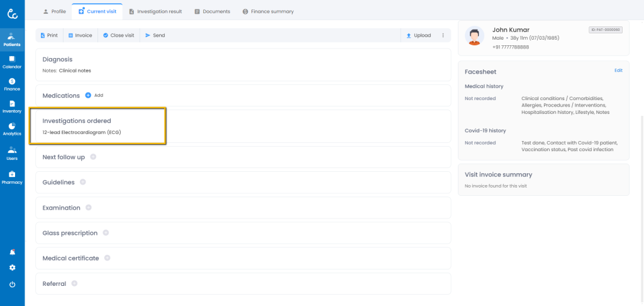Click the notifications bell icon
The image size is (644, 306).
[x=12, y=252]
